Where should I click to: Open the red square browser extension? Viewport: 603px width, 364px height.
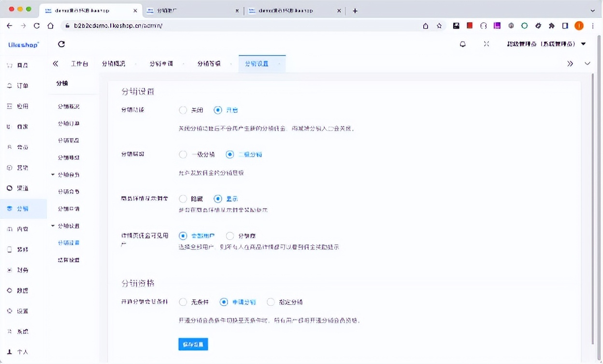[469, 26]
